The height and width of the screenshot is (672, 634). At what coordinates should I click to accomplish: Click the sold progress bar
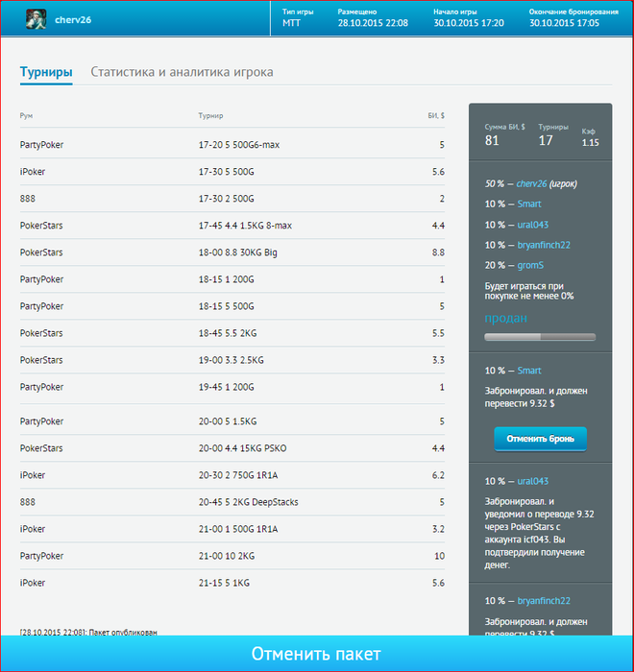[x=540, y=337]
